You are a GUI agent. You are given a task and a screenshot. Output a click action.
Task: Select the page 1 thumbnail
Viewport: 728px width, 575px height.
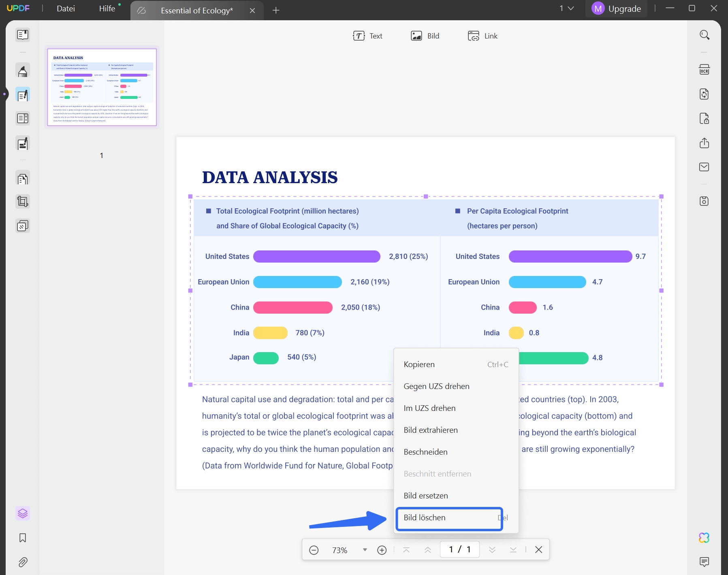pos(102,87)
